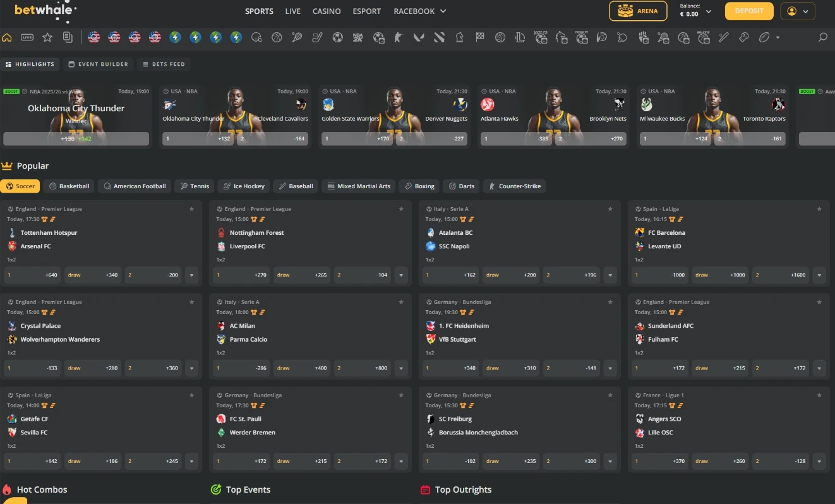This screenshot has height=504, width=835.
Task: Toggle the favorites star in the sidebar
Action: click(x=47, y=38)
